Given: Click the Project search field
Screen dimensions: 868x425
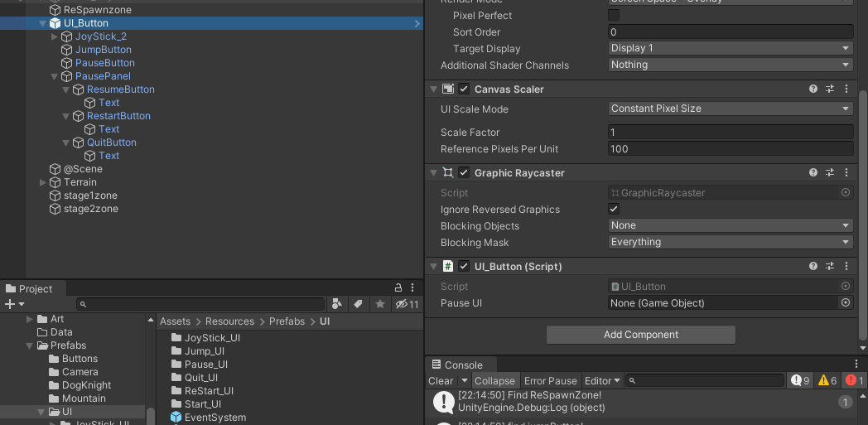Looking at the screenshot, I should coord(200,304).
